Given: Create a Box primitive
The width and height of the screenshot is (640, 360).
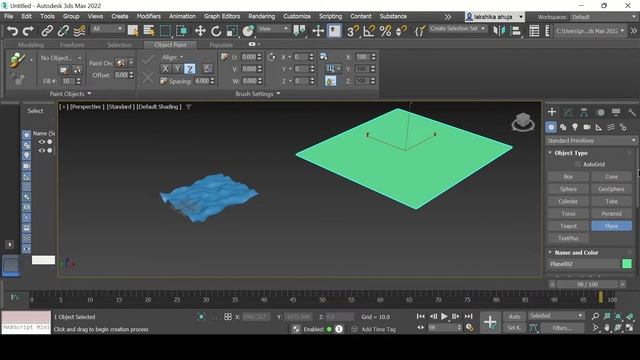Looking at the screenshot, I should click(x=568, y=177).
